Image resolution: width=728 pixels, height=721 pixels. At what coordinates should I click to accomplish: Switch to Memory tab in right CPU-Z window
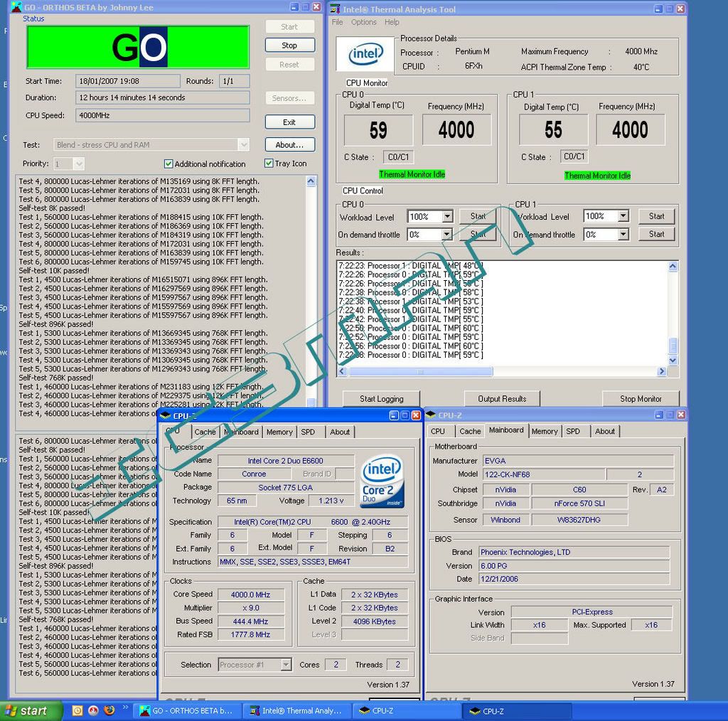coord(544,432)
